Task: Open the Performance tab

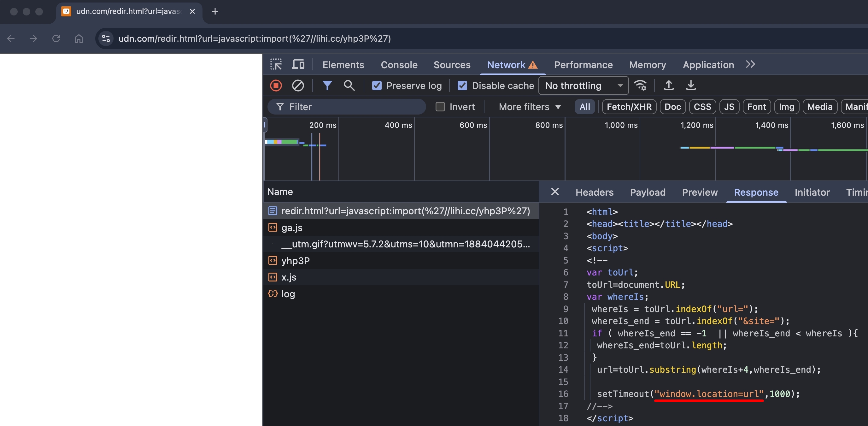Action: [x=583, y=65]
